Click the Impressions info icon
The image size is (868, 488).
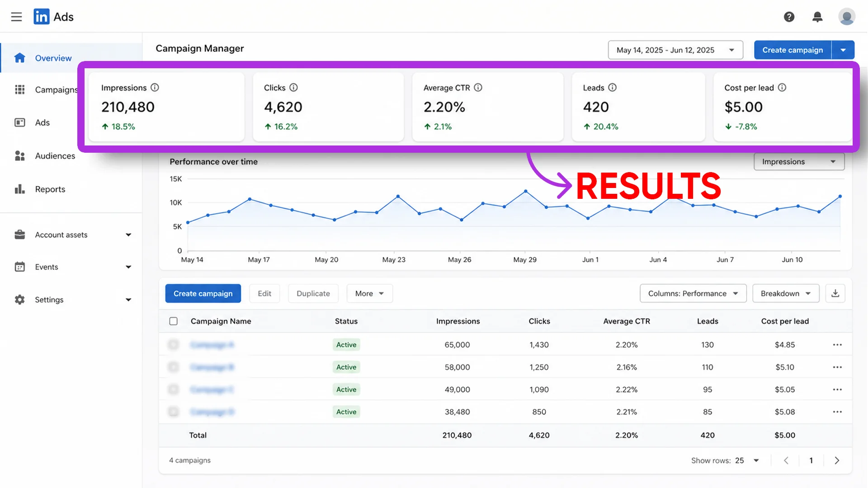coord(155,87)
